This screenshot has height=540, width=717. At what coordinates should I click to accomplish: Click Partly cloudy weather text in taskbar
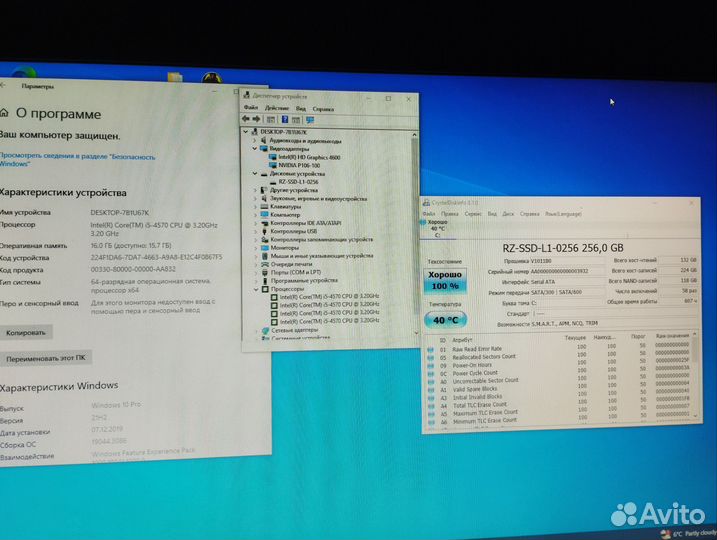click(700, 533)
